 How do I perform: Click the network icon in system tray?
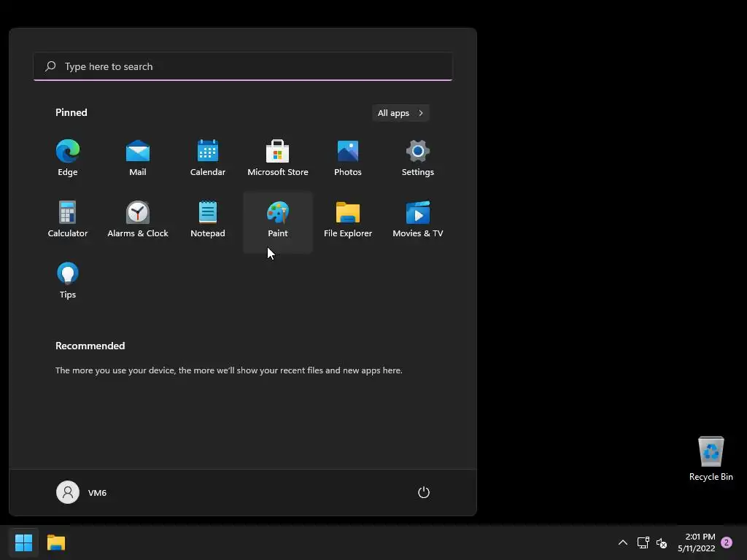coord(643,542)
